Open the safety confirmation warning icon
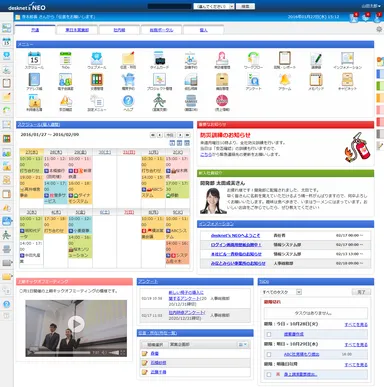The width and height of the screenshot is (384, 387). pos(66,100)
